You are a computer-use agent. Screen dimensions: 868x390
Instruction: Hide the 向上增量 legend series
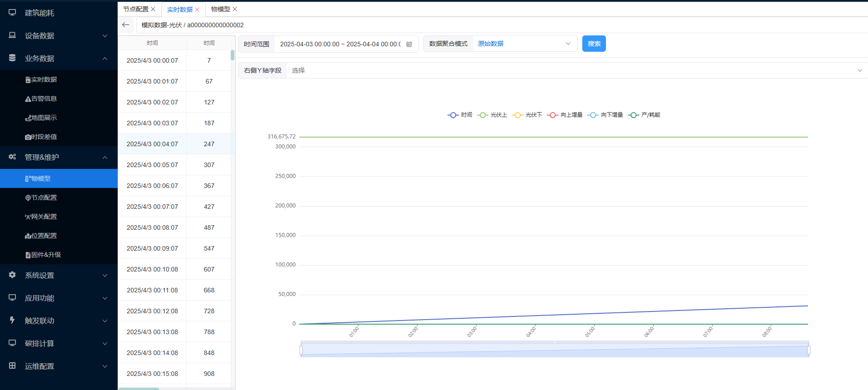565,115
